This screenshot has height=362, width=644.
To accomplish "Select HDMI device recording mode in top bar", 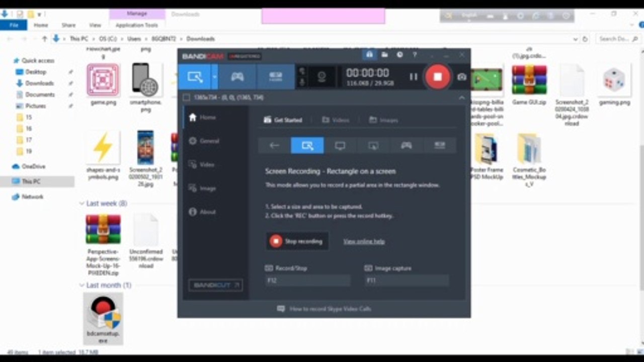I will (275, 77).
